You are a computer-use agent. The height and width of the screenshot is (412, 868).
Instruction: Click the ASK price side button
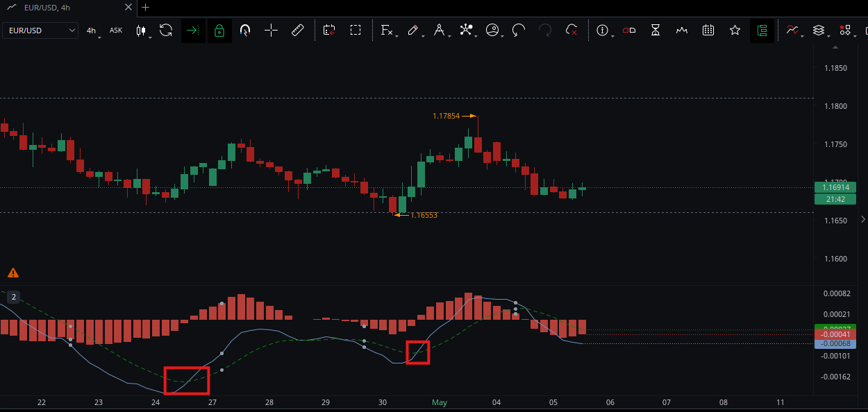[116, 31]
